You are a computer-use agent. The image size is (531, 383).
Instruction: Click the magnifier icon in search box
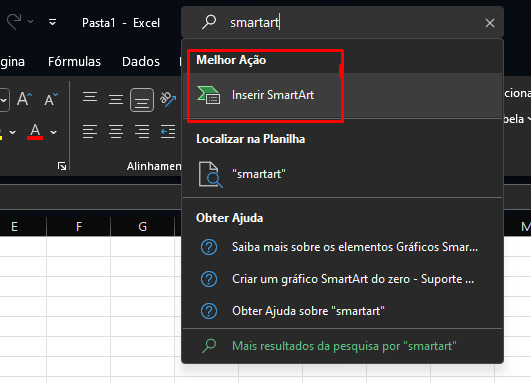coord(209,22)
